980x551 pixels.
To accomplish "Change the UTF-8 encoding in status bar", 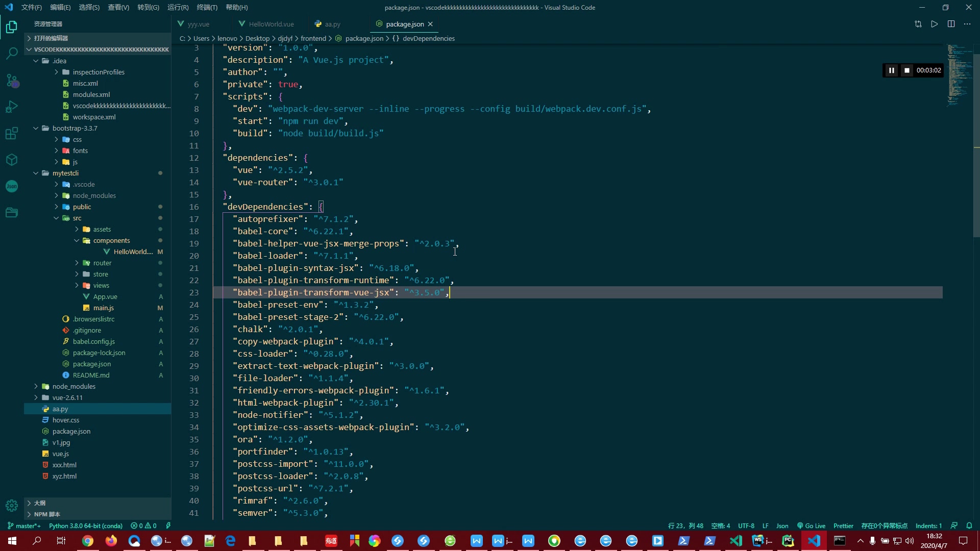I will (746, 526).
